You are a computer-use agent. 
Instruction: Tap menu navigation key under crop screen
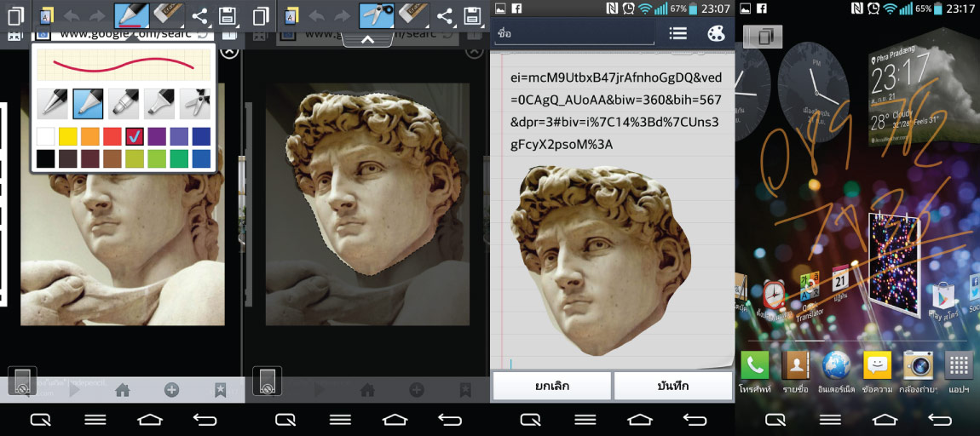pos(340,419)
